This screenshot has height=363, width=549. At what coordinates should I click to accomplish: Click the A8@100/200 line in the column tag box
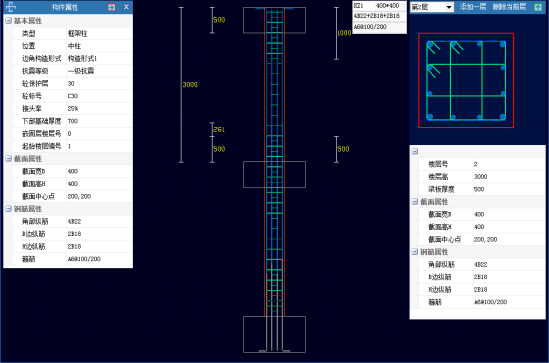370,27
